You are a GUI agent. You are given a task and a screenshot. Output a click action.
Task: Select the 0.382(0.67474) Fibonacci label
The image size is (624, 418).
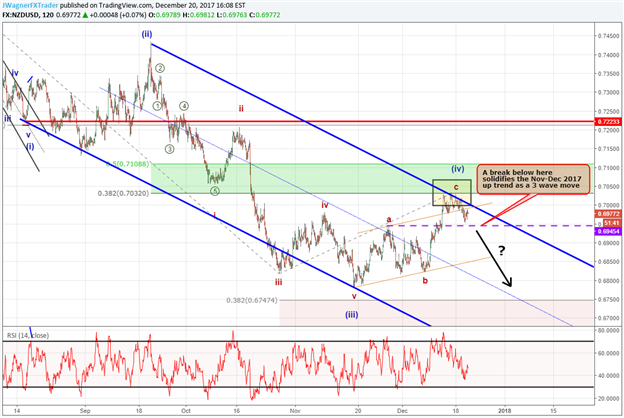pos(252,300)
